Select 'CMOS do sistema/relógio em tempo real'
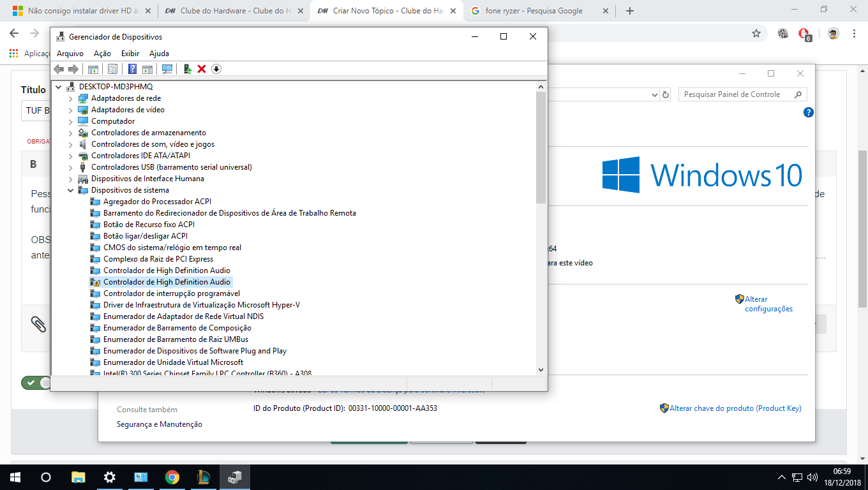The height and width of the screenshot is (490, 868). [x=172, y=248]
